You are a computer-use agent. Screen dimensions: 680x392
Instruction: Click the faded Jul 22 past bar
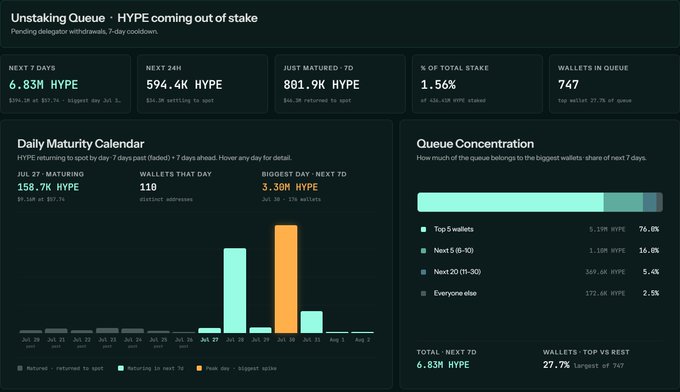[x=82, y=332]
